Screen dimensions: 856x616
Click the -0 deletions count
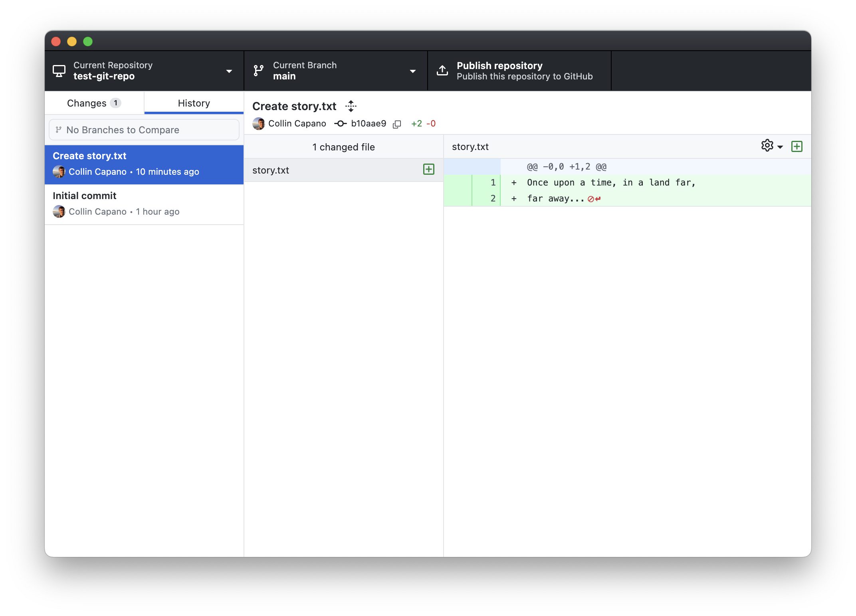[x=431, y=124]
